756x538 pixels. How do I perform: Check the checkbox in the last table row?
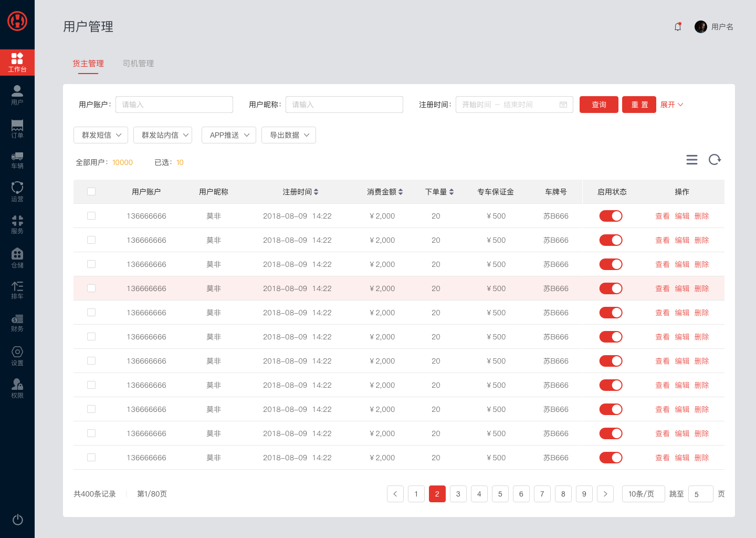click(x=91, y=458)
